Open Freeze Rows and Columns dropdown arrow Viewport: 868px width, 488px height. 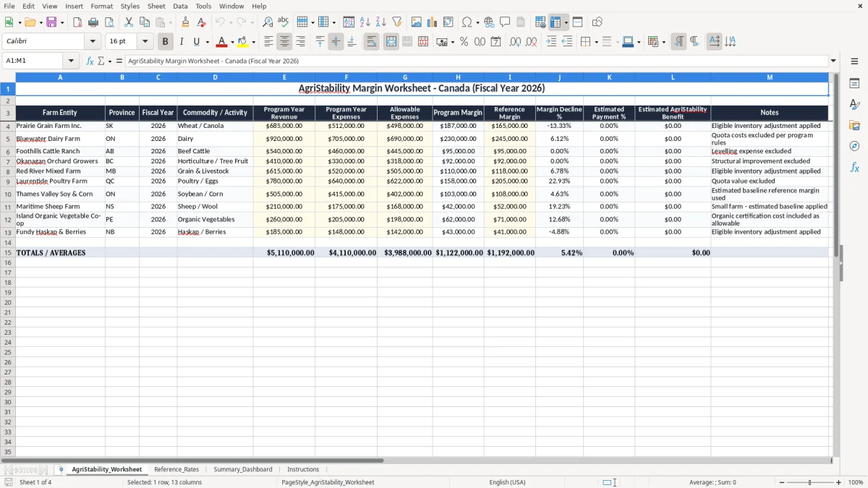click(x=566, y=22)
